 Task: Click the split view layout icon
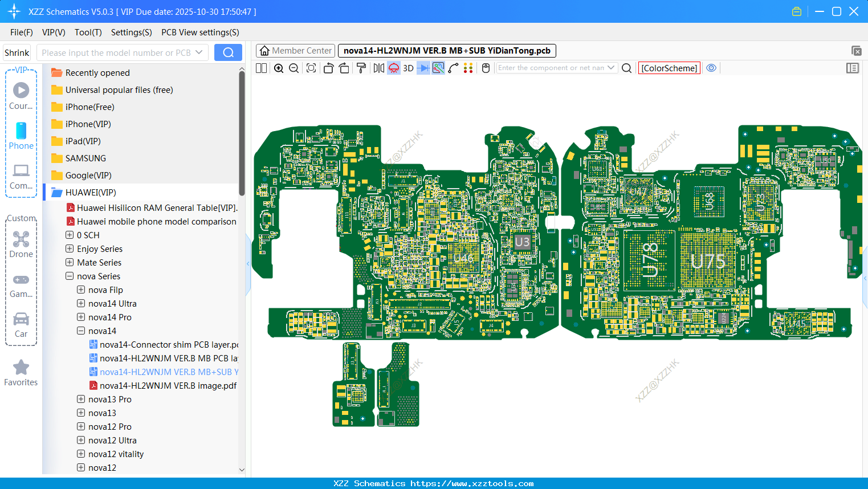tap(262, 68)
